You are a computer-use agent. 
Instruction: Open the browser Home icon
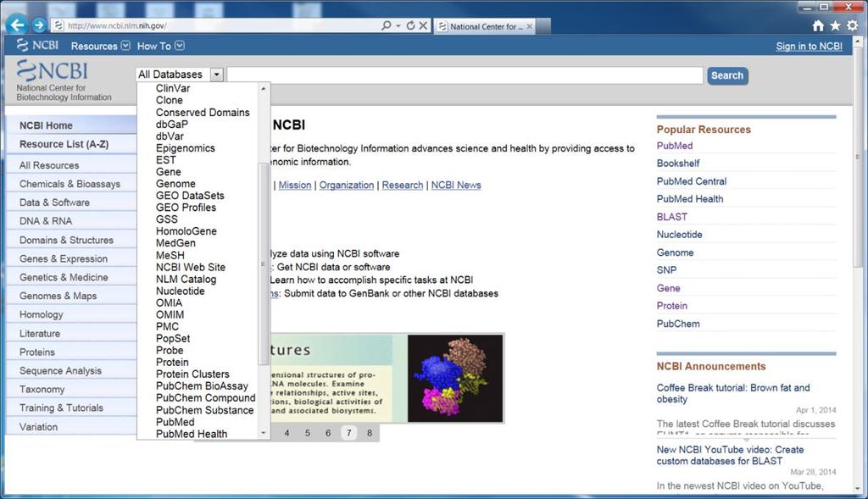818,25
